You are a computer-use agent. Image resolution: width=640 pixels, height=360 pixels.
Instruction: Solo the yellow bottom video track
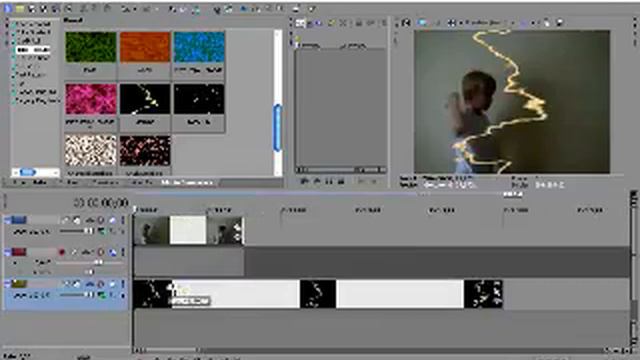click(112, 284)
